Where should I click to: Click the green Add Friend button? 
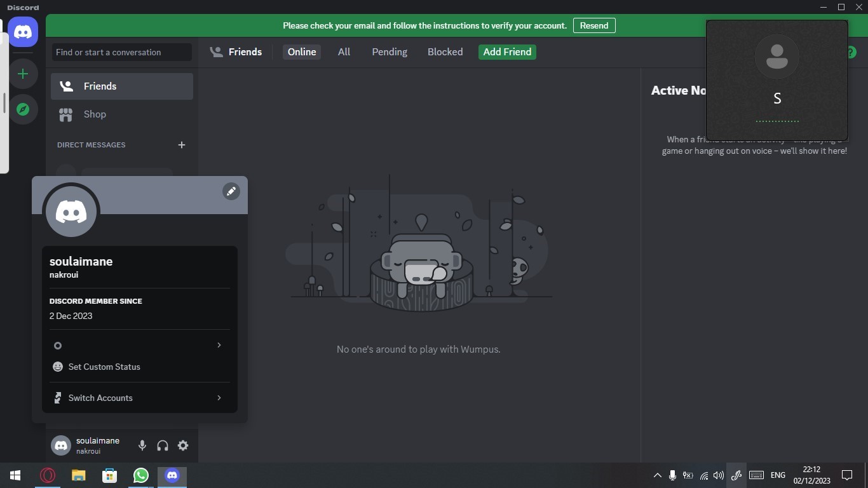(507, 52)
